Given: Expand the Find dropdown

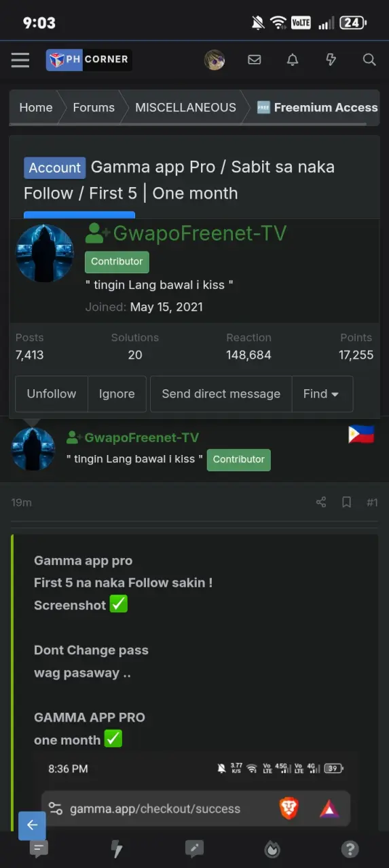Looking at the screenshot, I should coord(322,394).
